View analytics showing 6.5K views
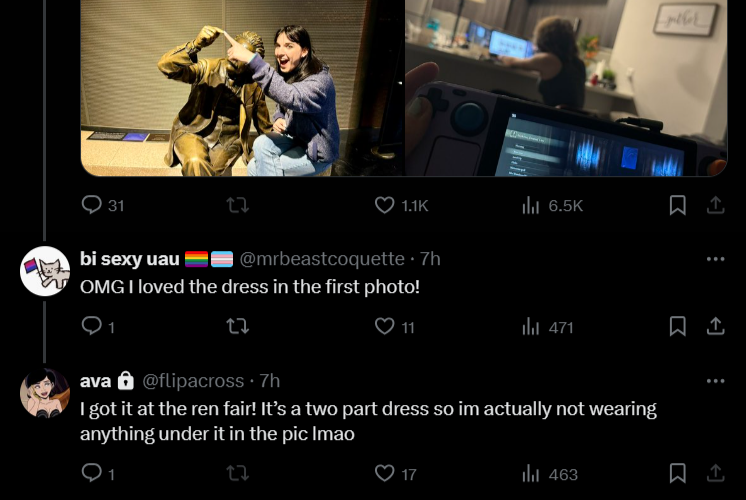This screenshot has height=500, width=746. [552, 206]
